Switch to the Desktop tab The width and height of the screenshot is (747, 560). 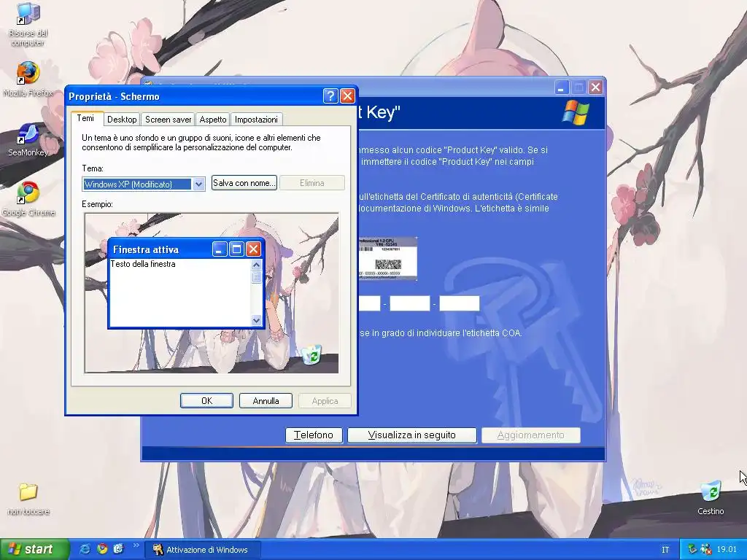click(122, 120)
